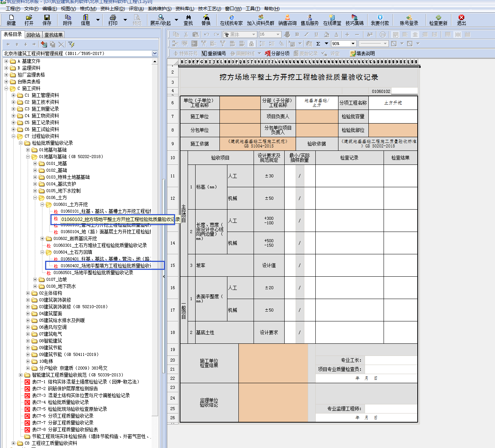Switch to the 查找结果 tab

coord(54,35)
